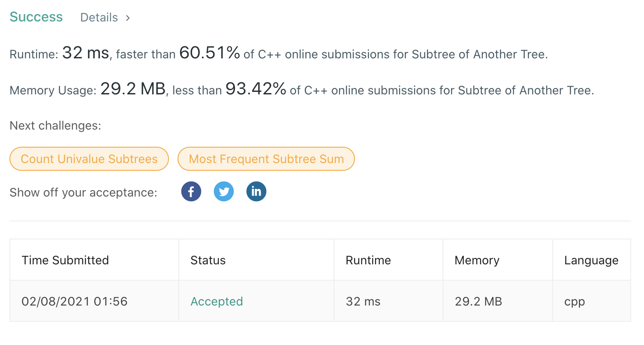Viewport: 644px width, 345px height.
Task: Click the 32 ms runtime table cell
Action: pyautogui.click(x=363, y=301)
